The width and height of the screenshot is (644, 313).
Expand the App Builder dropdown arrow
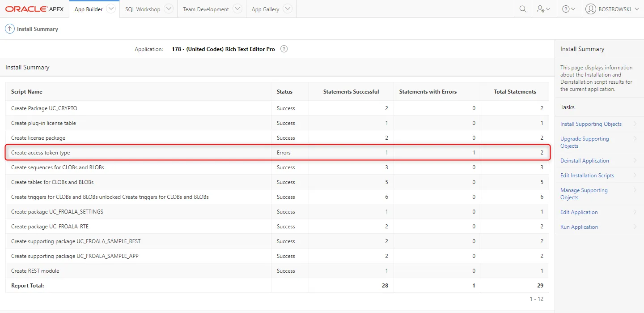(111, 9)
